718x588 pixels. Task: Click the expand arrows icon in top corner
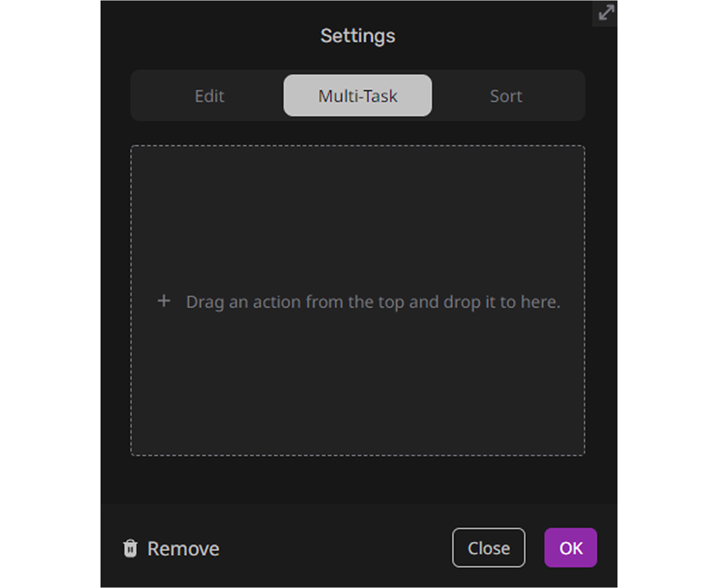(606, 13)
